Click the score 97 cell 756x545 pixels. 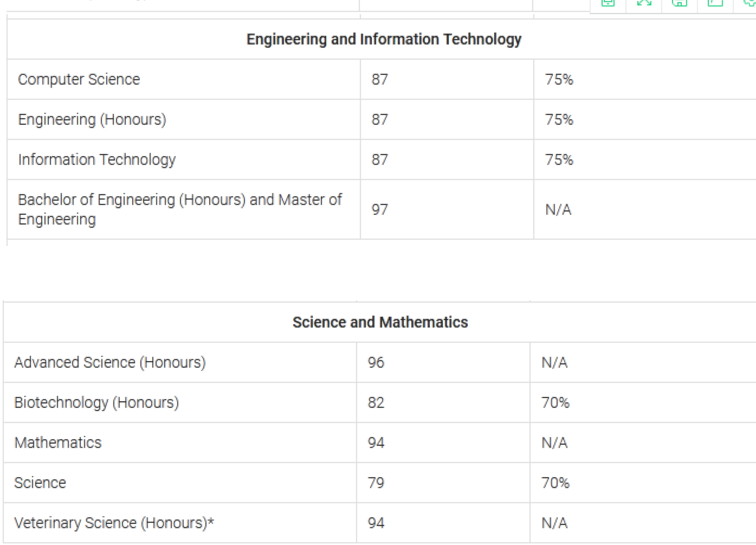(x=380, y=210)
